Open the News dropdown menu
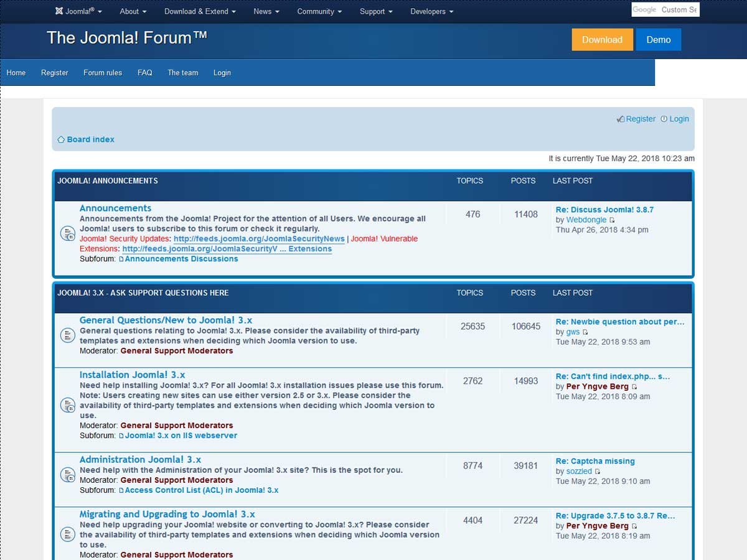Viewport: 747px width, 560px height. [266, 11]
